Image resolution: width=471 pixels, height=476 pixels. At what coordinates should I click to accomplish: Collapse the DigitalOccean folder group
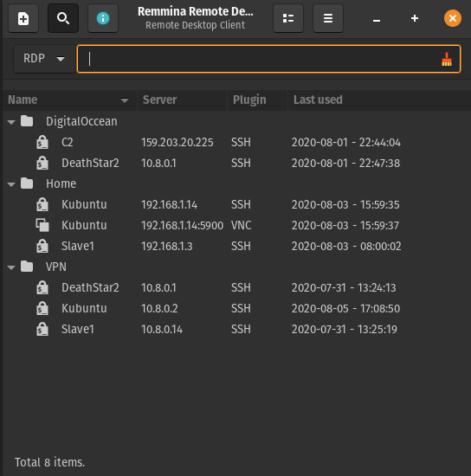[x=11, y=122]
